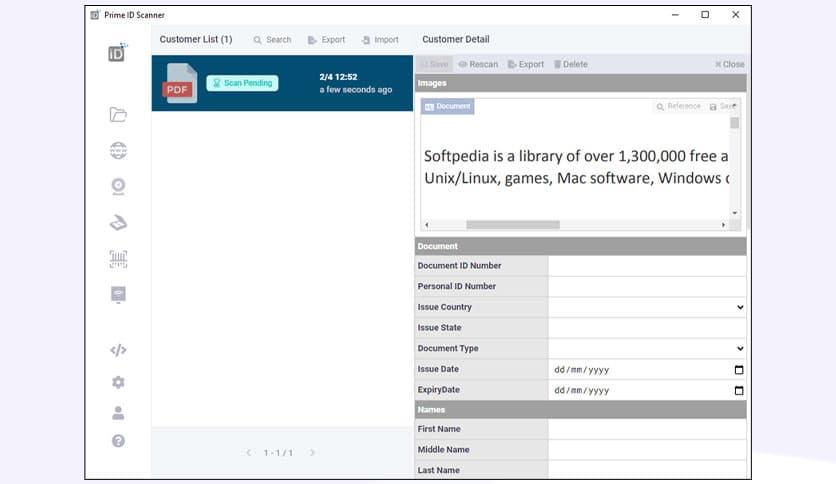Select the flatbed scanner icon in sidebar
This screenshot has width=836, height=484.
(x=118, y=222)
